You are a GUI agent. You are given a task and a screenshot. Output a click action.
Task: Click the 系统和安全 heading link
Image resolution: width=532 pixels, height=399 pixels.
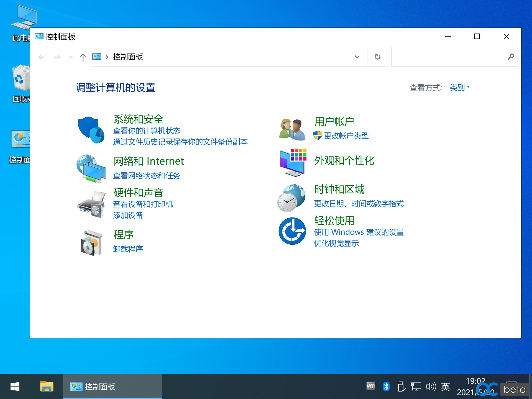coord(138,119)
